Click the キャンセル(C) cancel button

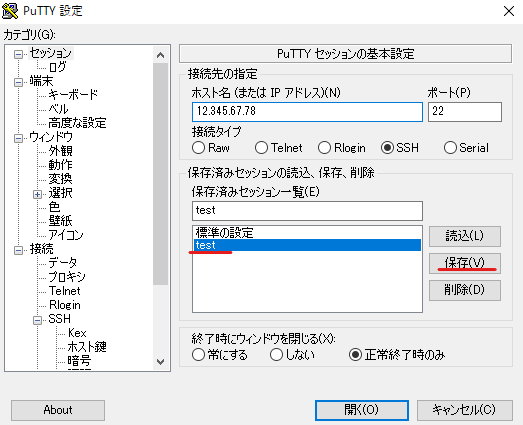click(x=465, y=410)
